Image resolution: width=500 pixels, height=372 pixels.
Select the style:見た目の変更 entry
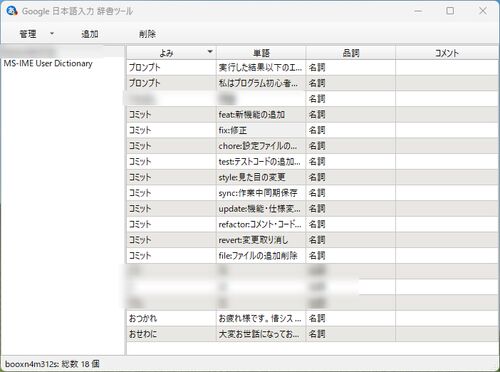[x=261, y=177]
